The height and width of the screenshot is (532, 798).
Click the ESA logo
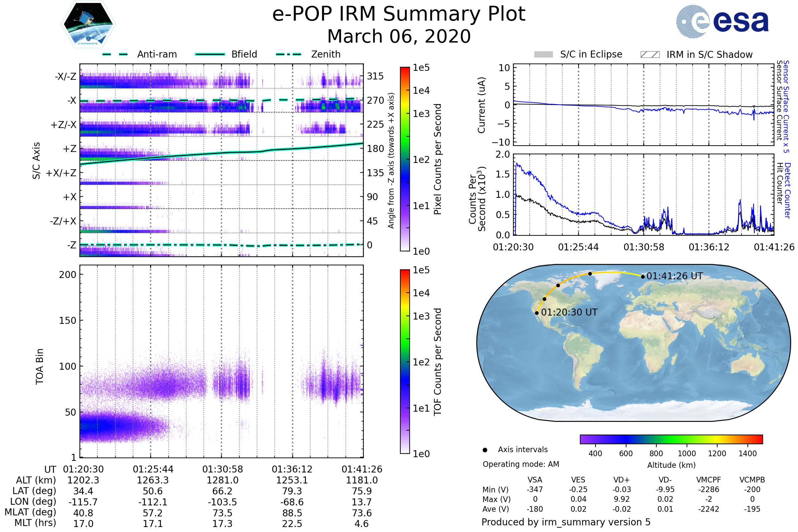coord(722,21)
